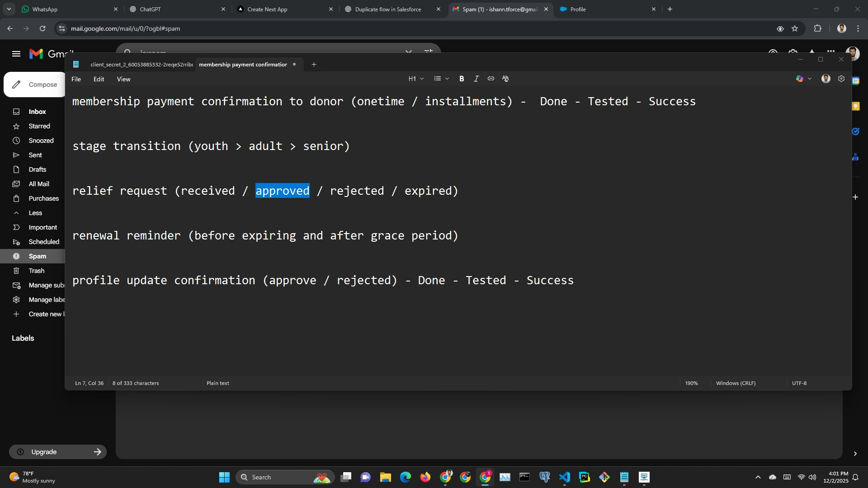Open the File menu
The image size is (868, 488).
pyautogui.click(x=76, y=79)
